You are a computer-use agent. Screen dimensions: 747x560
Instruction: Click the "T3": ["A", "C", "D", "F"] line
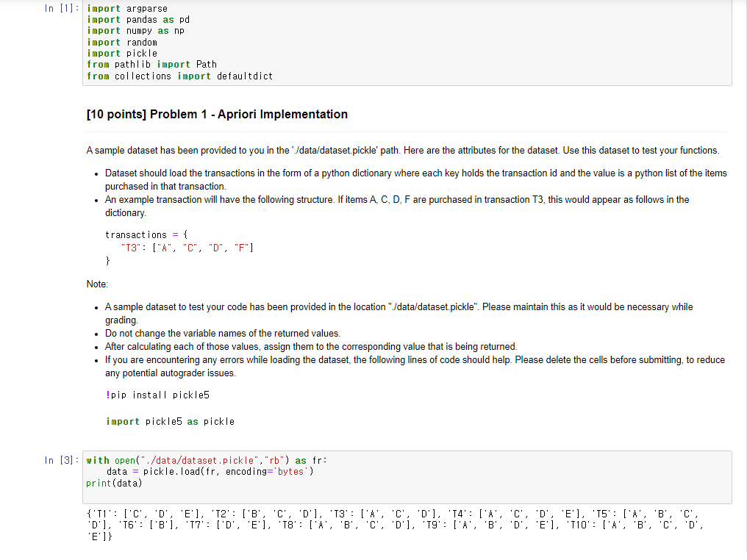click(187, 248)
